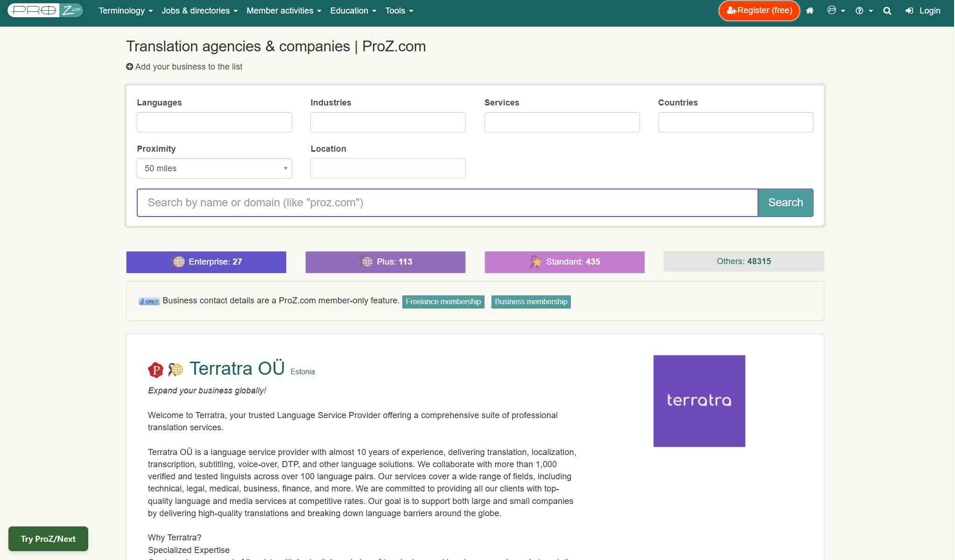Click the red P badge beside Terratra
The height and width of the screenshot is (560, 955).
point(155,370)
